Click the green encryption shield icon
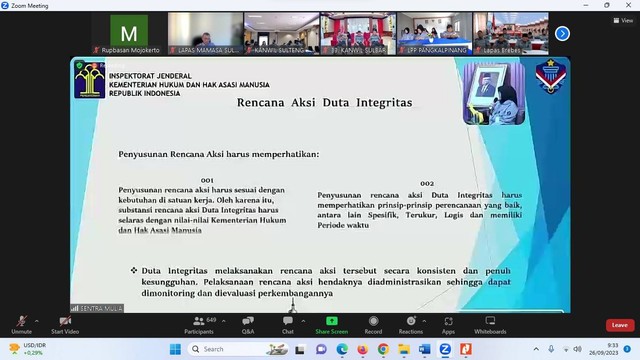The height and width of the screenshot is (360, 640). point(79,65)
